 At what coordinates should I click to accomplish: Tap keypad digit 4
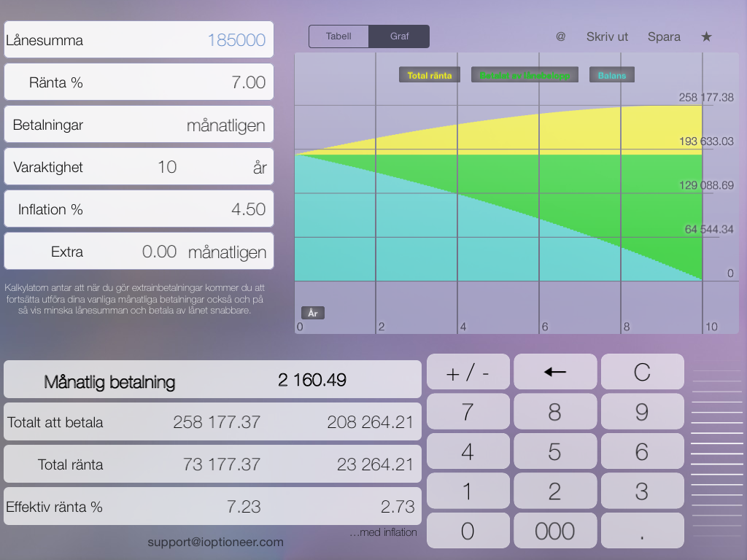click(468, 451)
